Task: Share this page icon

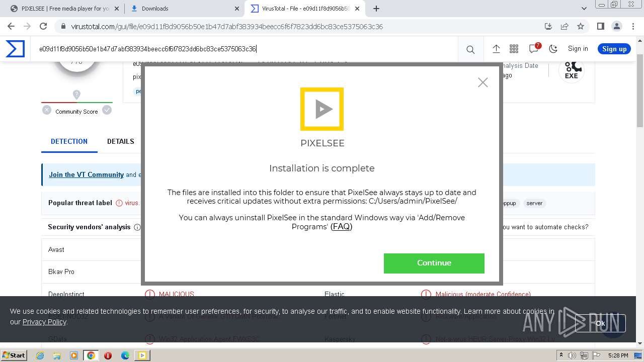Action: point(565,26)
